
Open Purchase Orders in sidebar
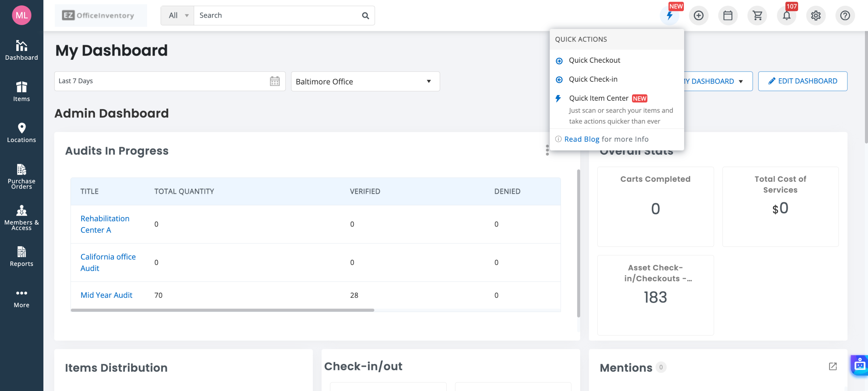pyautogui.click(x=21, y=176)
